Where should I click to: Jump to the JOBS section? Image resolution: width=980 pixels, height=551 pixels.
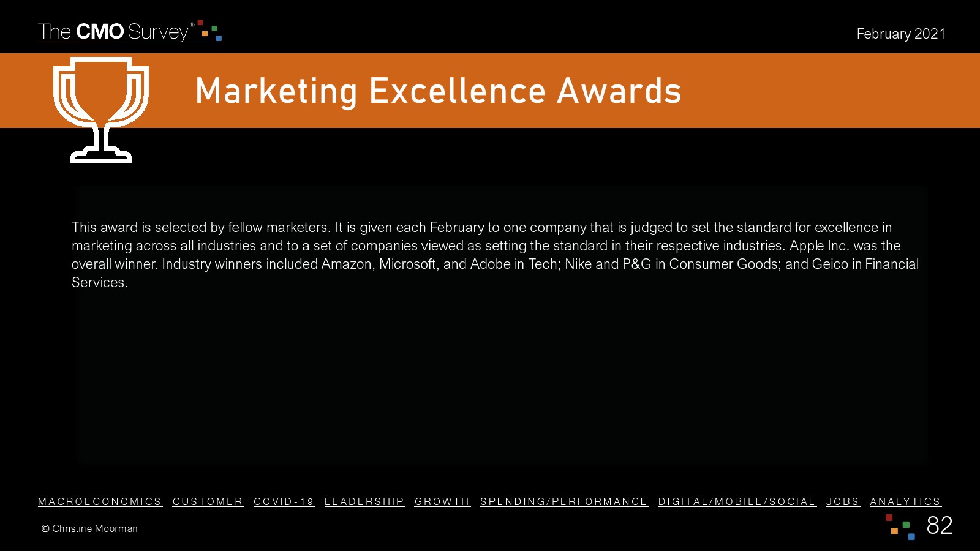tap(843, 501)
